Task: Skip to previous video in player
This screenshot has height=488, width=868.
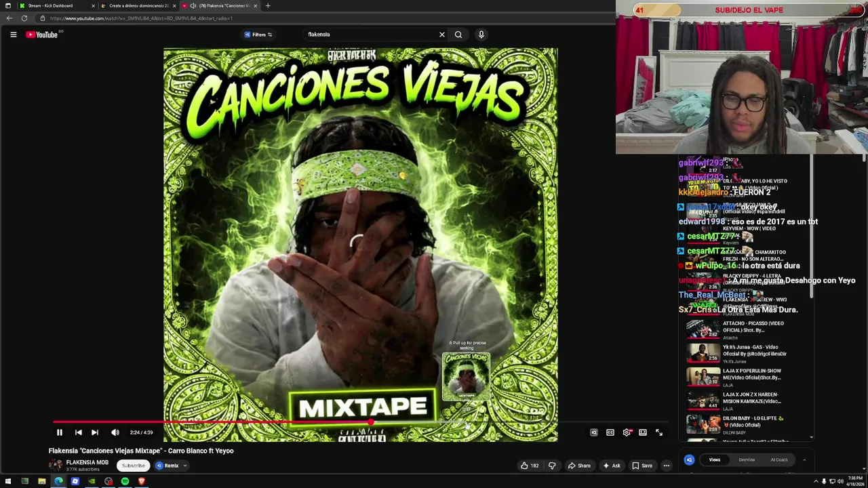Action: click(x=79, y=432)
